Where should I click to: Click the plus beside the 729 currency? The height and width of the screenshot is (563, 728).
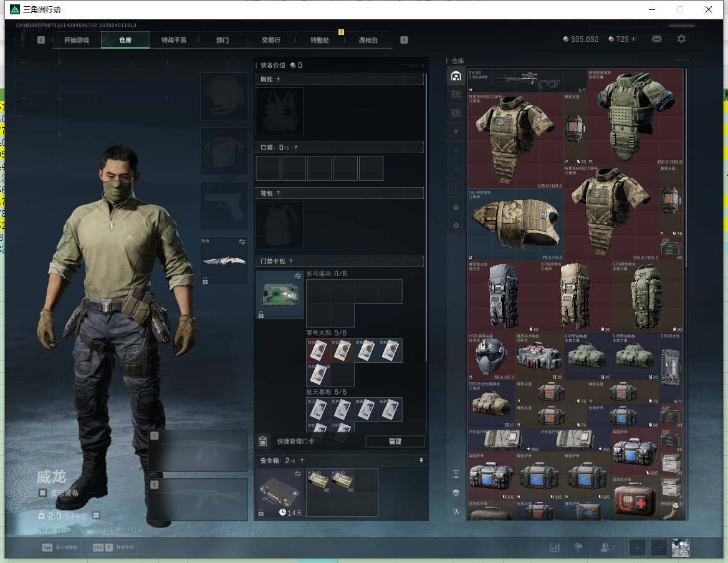[633, 39]
